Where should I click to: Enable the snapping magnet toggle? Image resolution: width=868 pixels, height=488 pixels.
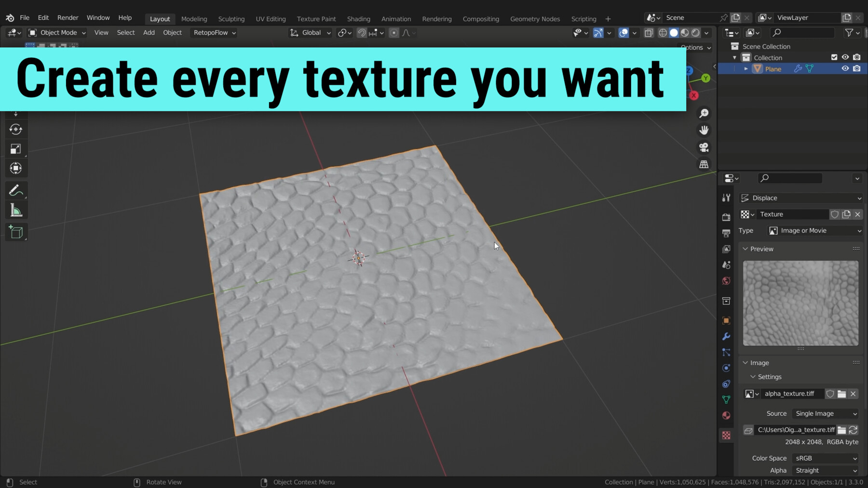coord(361,33)
